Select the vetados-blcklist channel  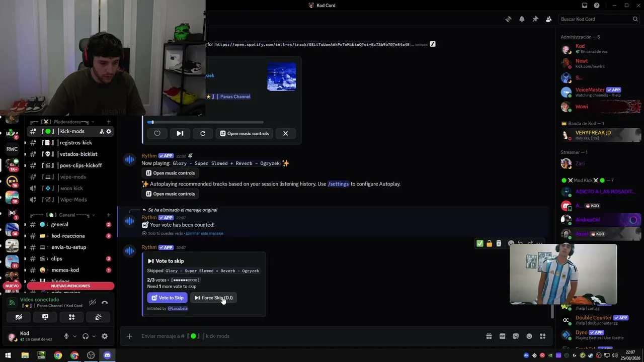coord(70,154)
